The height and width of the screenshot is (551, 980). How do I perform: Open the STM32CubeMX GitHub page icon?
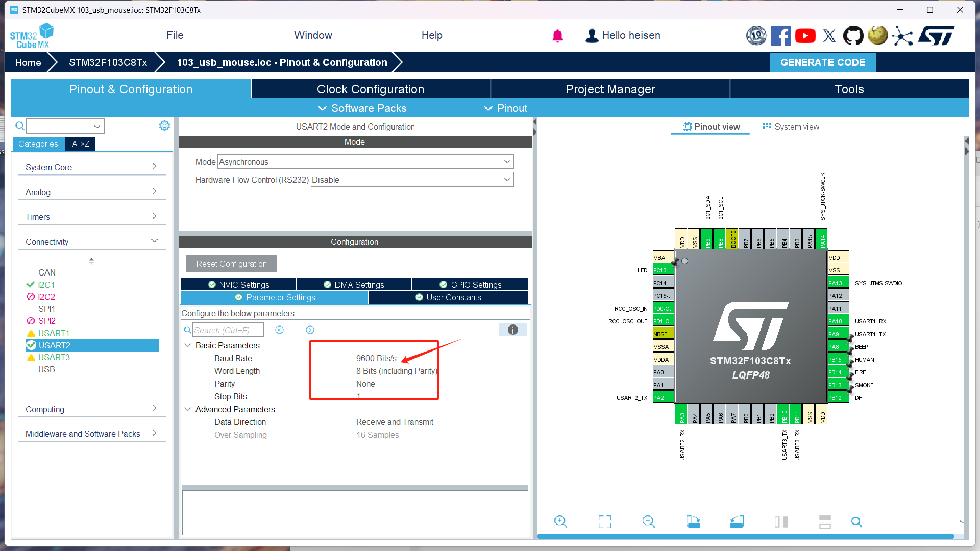(853, 36)
